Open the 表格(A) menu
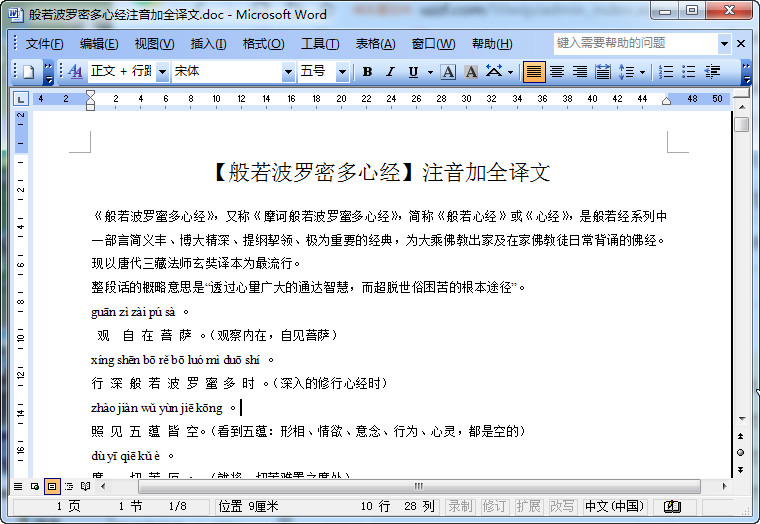 (375, 44)
